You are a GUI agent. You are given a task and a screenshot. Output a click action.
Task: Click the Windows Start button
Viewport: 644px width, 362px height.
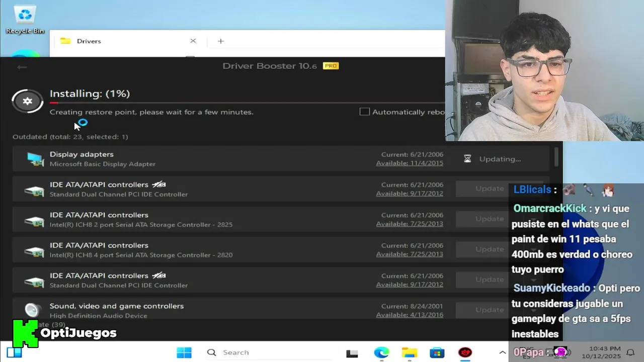[x=184, y=352]
